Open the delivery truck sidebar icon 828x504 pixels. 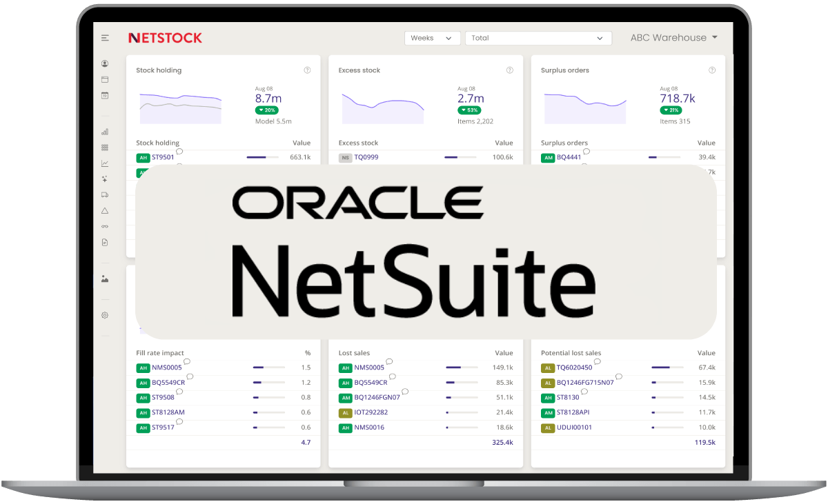coord(105,195)
